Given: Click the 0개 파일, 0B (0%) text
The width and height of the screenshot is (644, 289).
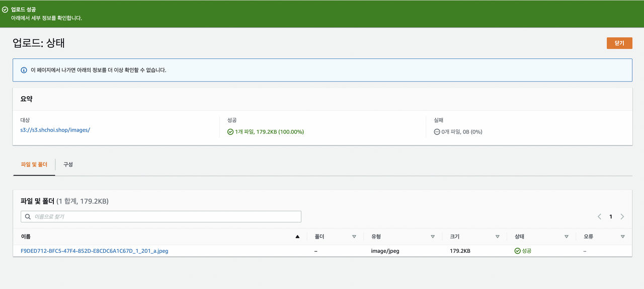Looking at the screenshot, I should click(x=462, y=132).
